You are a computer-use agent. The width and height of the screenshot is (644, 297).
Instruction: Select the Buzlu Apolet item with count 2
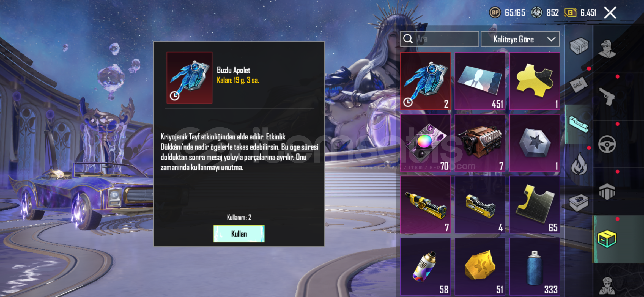(425, 81)
